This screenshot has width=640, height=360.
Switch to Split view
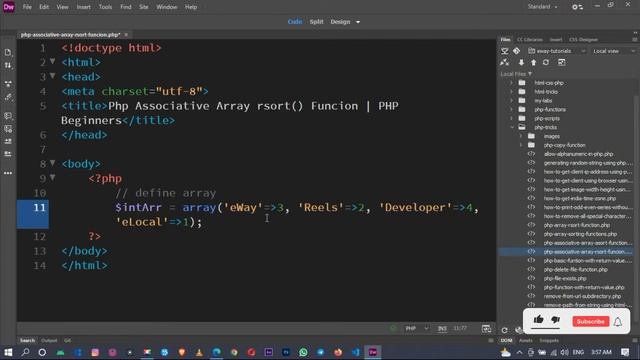(316, 22)
